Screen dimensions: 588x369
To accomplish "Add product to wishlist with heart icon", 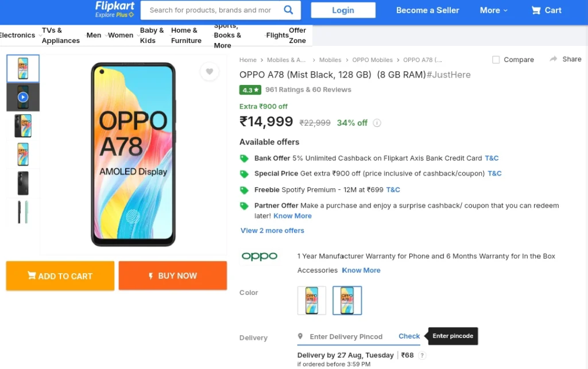I will coord(209,71).
